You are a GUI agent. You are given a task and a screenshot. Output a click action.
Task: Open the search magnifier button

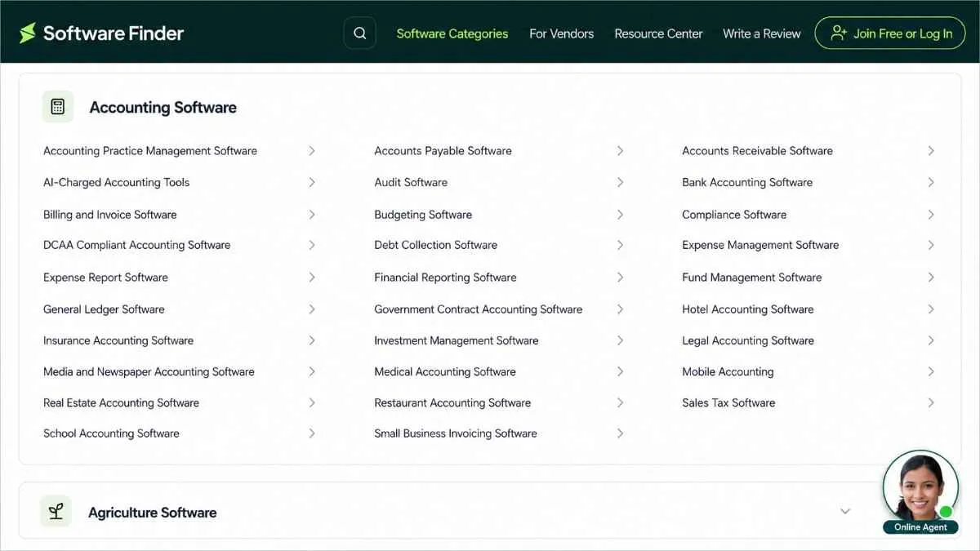click(x=360, y=33)
